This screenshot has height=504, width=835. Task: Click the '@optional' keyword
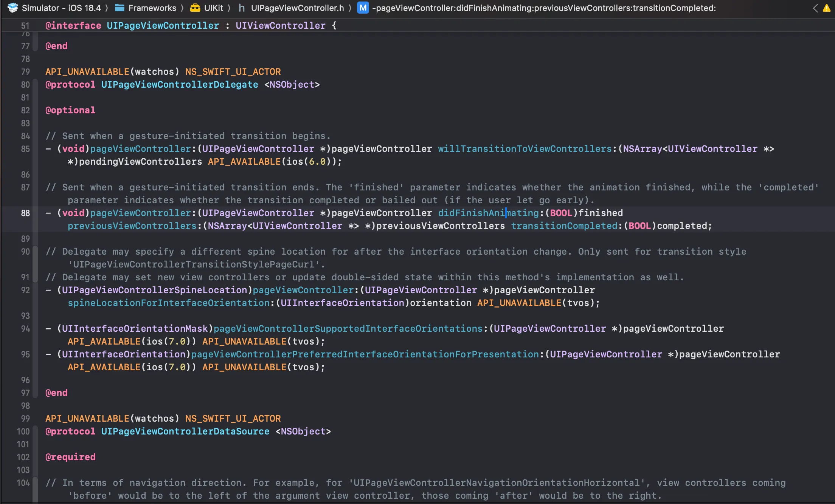(70, 110)
